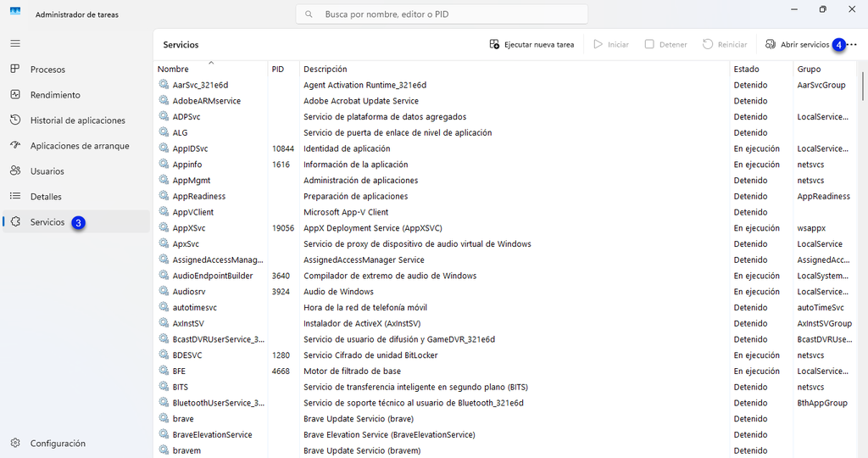Select description 'Adobe Acrobat Update Service'
The height and width of the screenshot is (458, 868).
pyautogui.click(x=361, y=101)
